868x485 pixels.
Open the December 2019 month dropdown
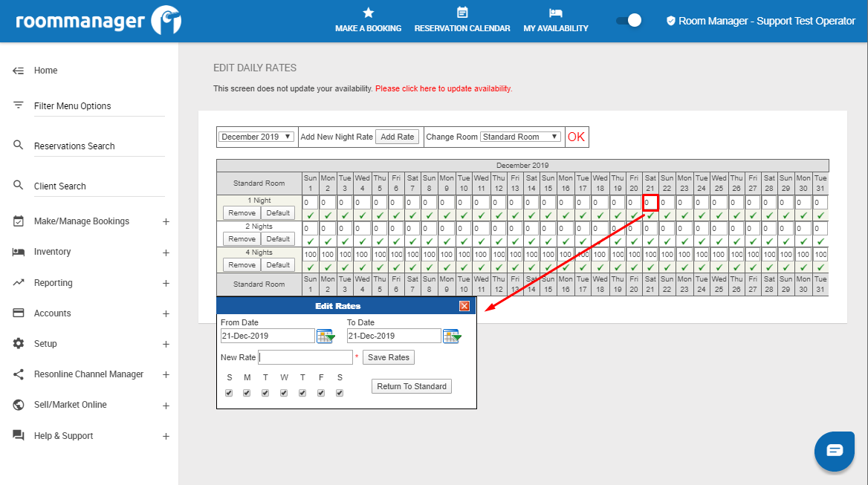click(x=256, y=137)
